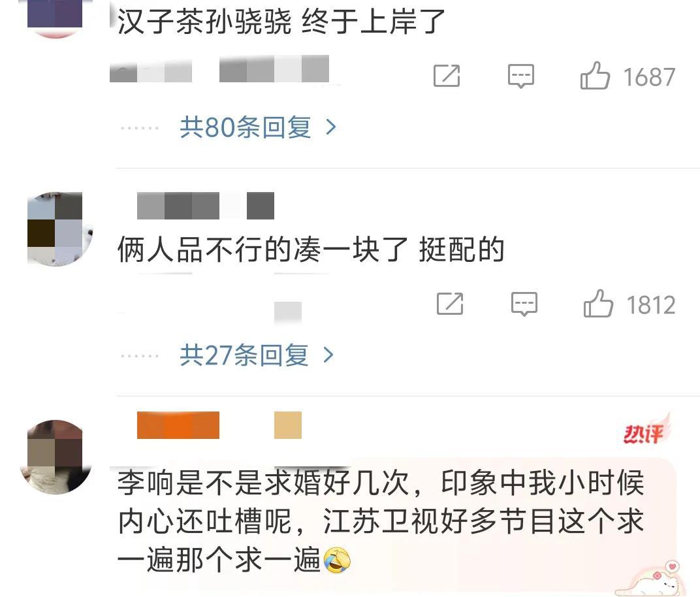Like the comment with 1812 likes

[598, 304]
